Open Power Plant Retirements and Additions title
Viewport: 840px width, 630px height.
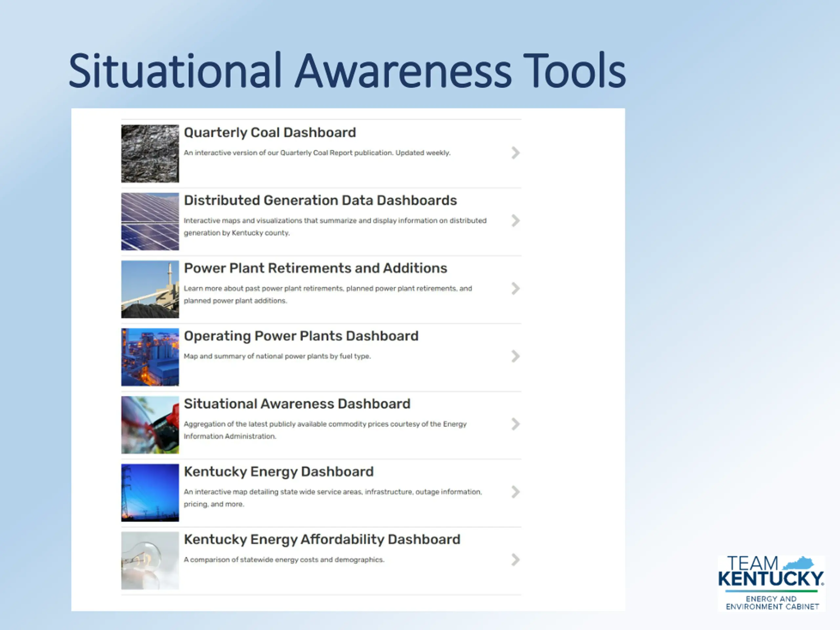click(x=315, y=268)
